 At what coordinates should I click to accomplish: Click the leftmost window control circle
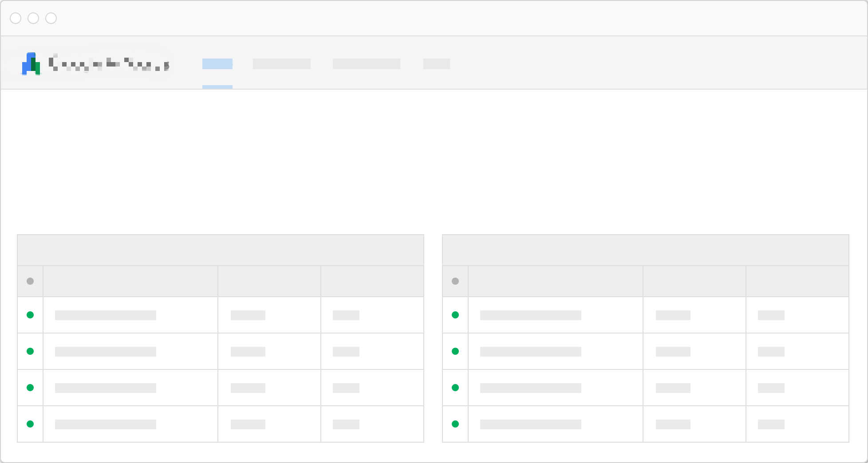pyautogui.click(x=16, y=18)
